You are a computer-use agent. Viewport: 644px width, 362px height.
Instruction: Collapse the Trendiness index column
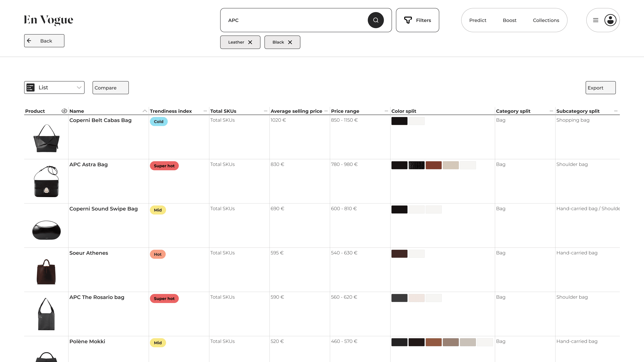205,111
